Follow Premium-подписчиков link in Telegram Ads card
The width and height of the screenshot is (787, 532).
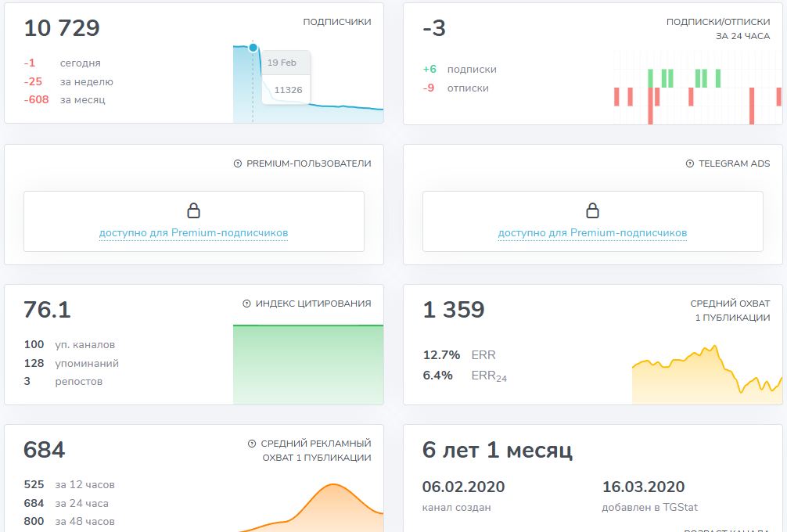592,233
